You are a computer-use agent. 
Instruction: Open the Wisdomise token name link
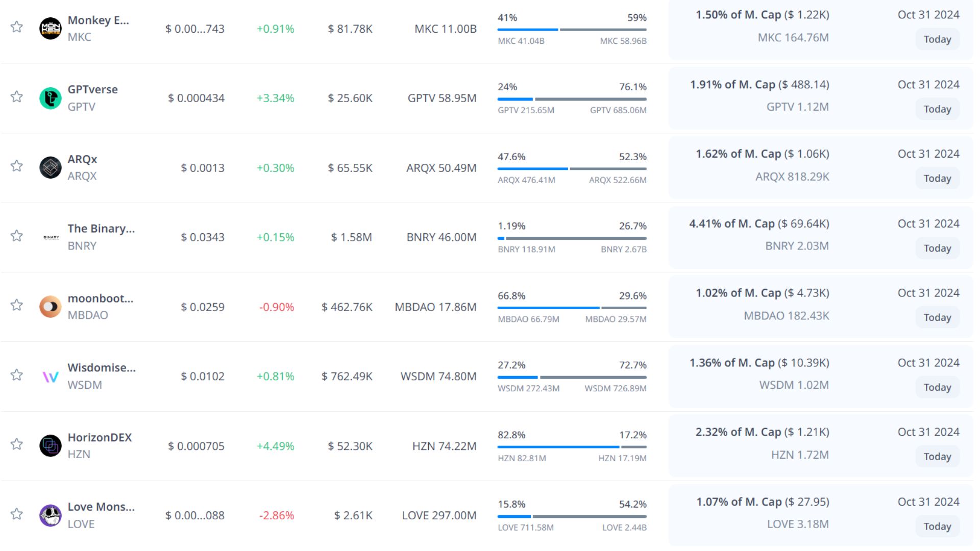click(102, 368)
